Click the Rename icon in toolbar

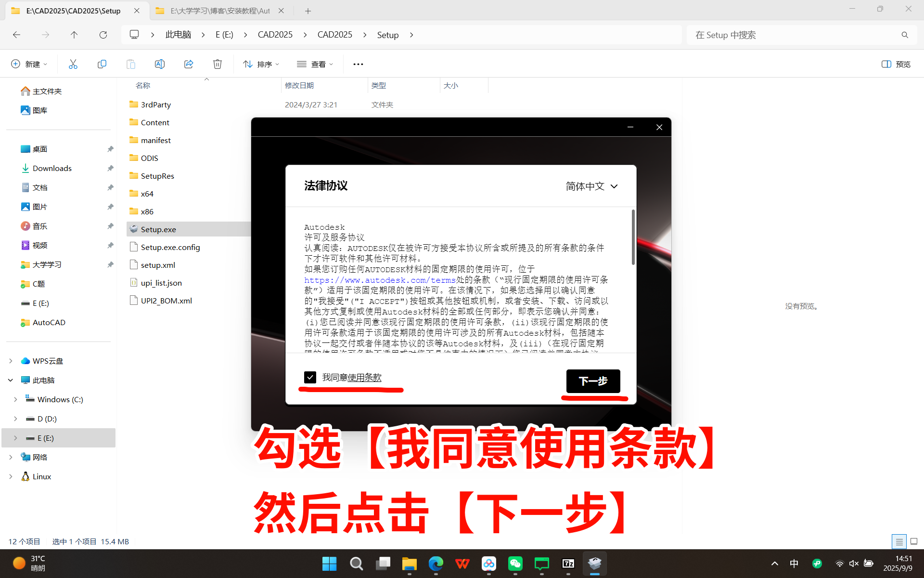click(160, 64)
